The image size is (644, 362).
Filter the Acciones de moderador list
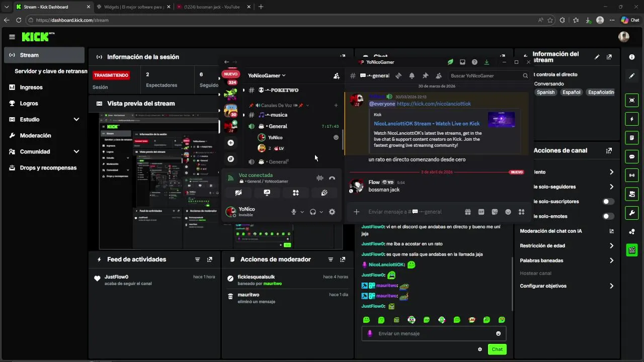click(x=331, y=259)
